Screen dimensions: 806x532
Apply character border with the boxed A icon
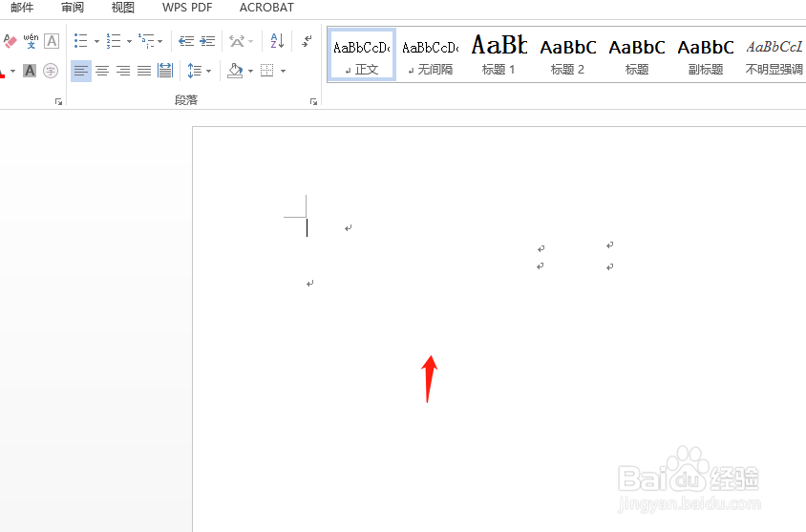click(x=52, y=41)
